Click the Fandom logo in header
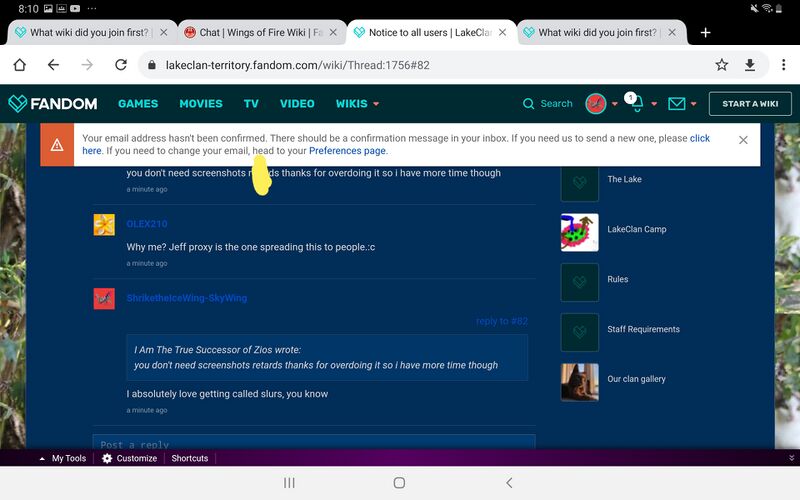 [53, 103]
